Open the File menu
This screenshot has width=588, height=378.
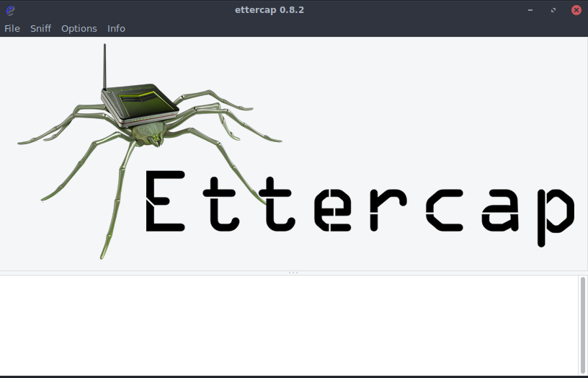point(12,29)
